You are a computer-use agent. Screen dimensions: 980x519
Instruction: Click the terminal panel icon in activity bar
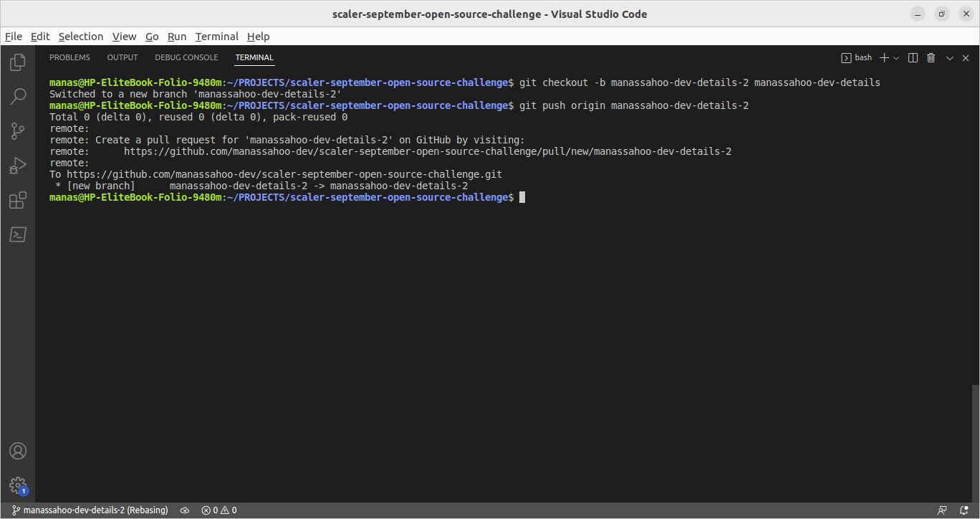(x=18, y=234)
